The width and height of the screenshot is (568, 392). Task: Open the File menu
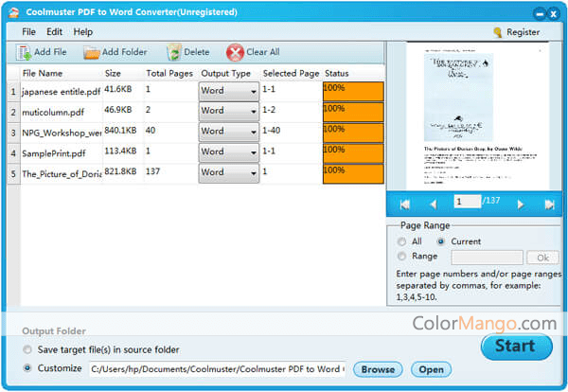point(28,32)
